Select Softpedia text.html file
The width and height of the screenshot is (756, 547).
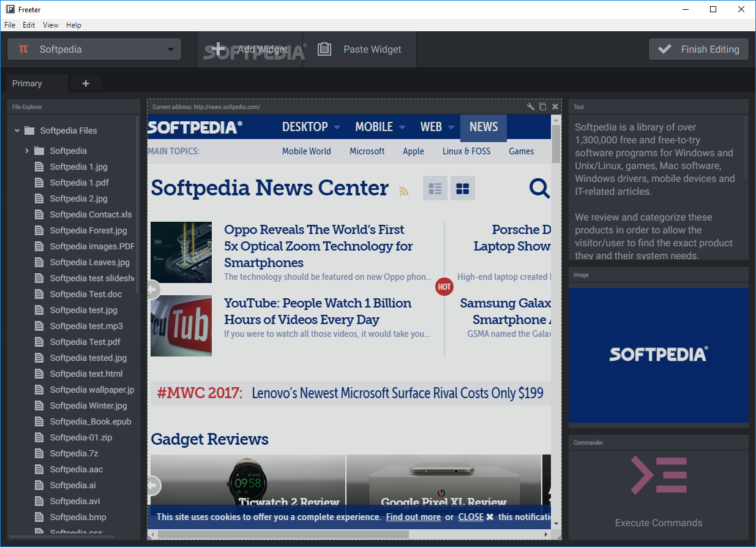[x=86, y=374]
